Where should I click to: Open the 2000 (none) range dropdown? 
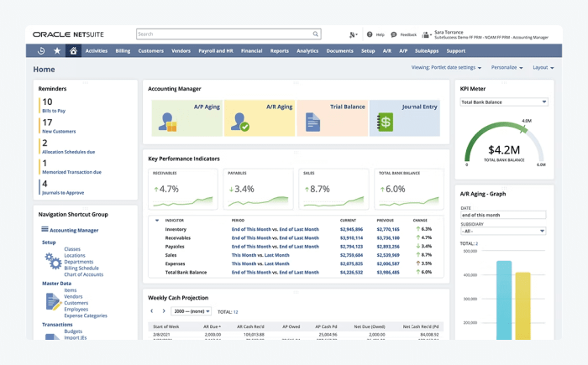point(192,311)
